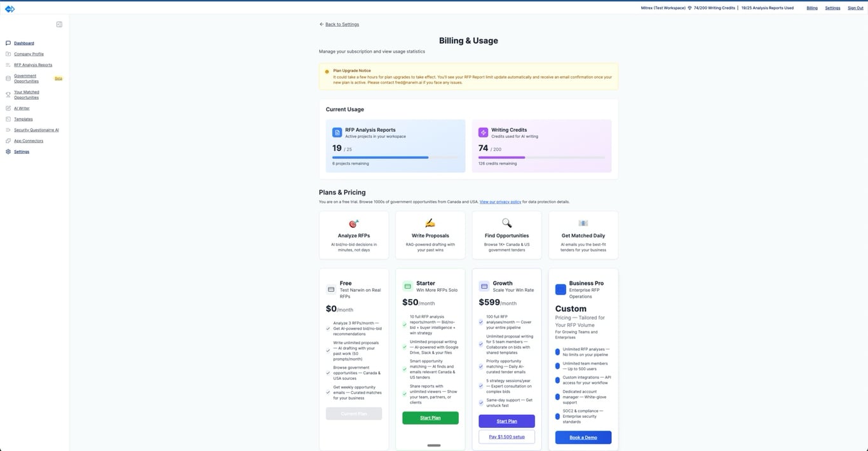Click the Your Matched Opportunities sidebar icon
The image size is (868, 451).
8,95
